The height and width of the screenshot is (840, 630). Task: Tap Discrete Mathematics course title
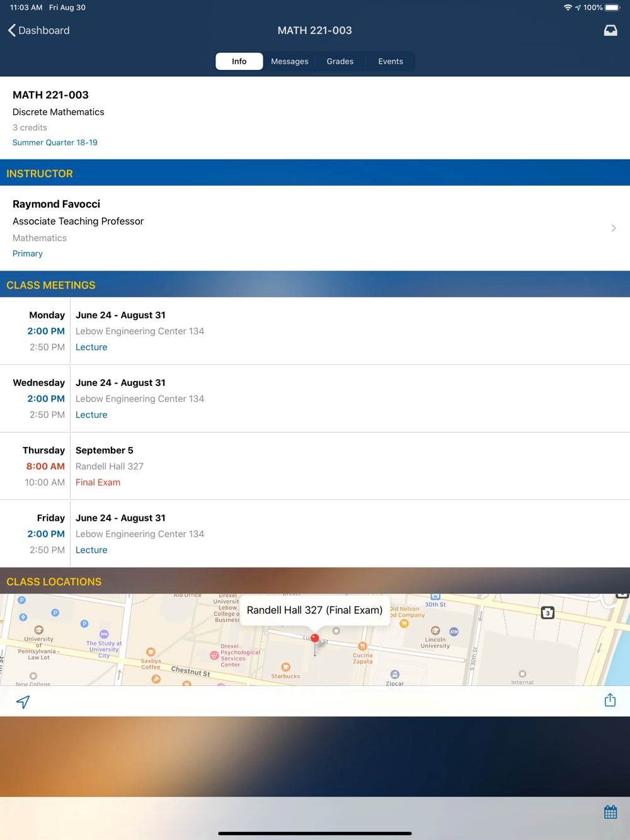[x=59, y=111]
